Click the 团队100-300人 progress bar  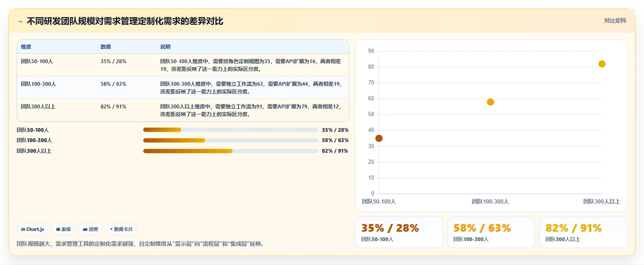(x=231, y=140)
